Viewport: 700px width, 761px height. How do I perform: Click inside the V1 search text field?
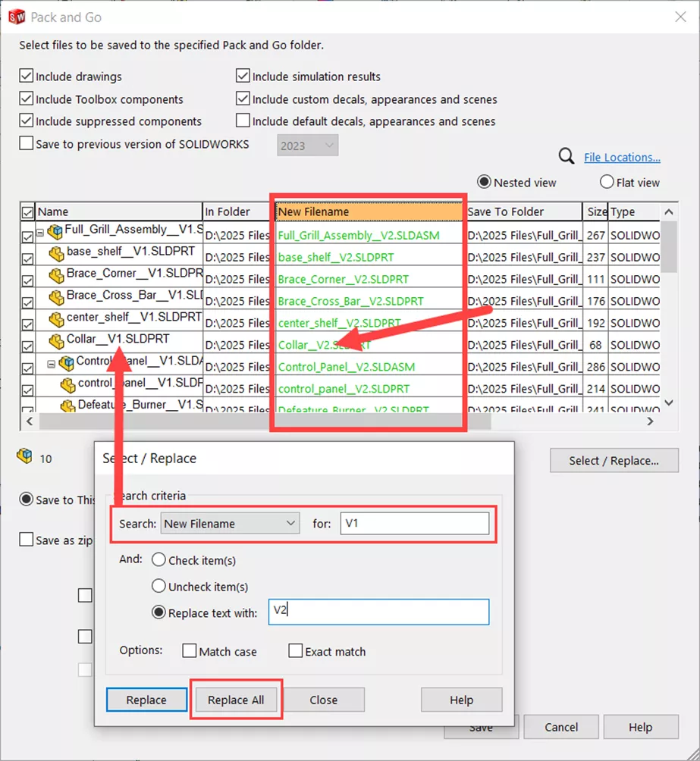click(416, 523)
